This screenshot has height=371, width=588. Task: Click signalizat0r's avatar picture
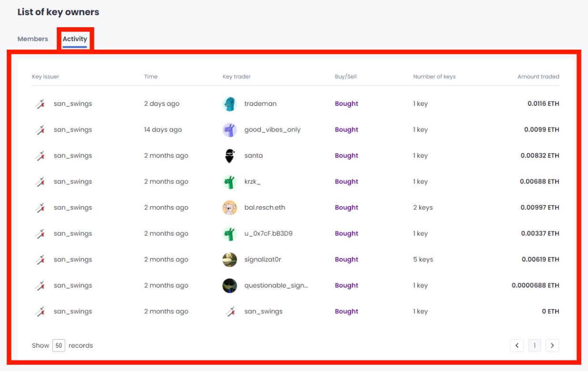230,260
